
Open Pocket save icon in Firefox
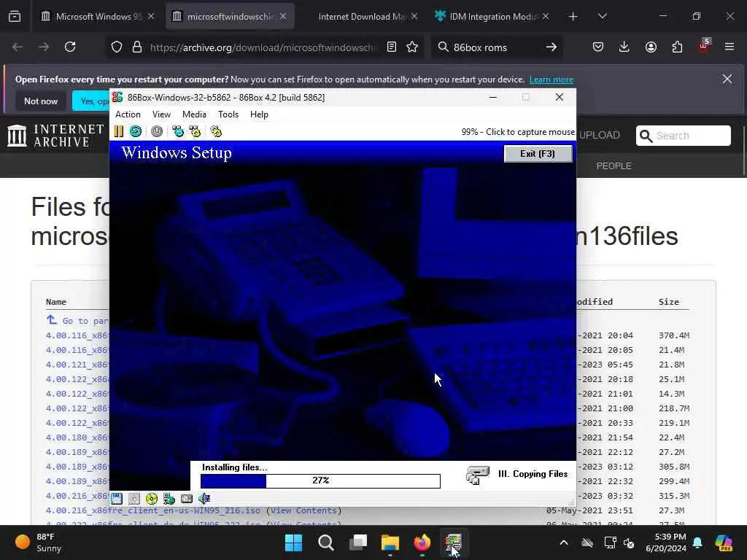[x=598, y=47]
